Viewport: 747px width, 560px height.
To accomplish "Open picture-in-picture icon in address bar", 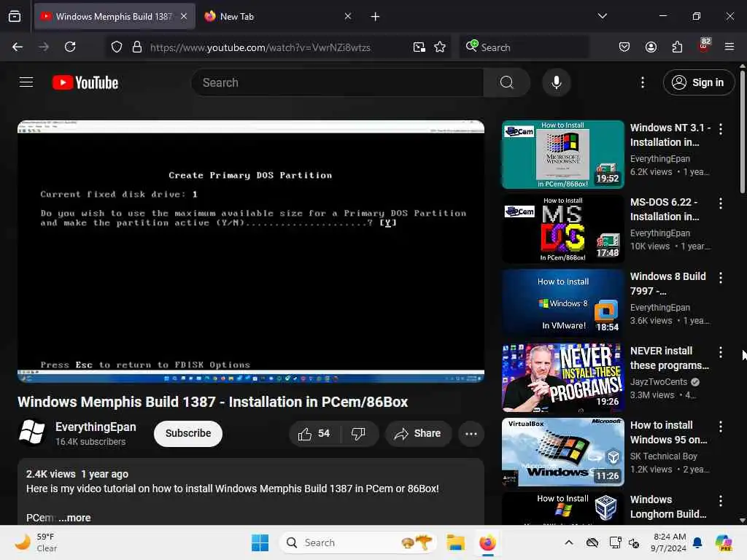I will 419,47.
